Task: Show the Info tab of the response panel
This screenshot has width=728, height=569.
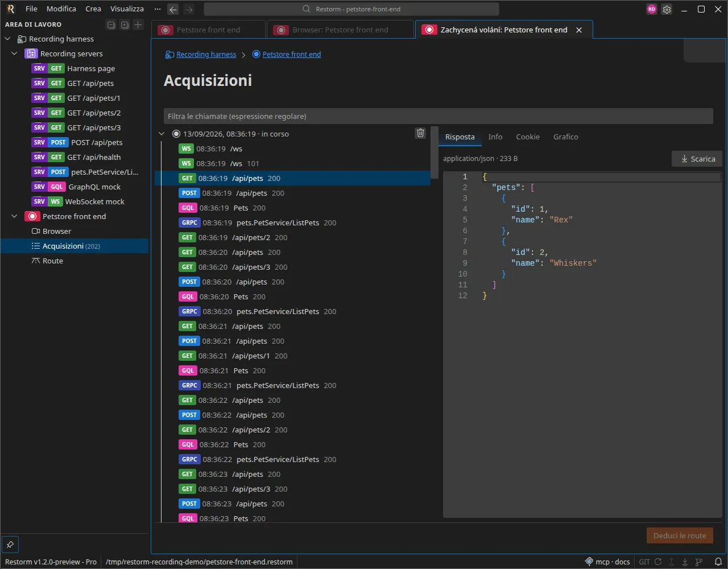Action: [x=495, y=137]
